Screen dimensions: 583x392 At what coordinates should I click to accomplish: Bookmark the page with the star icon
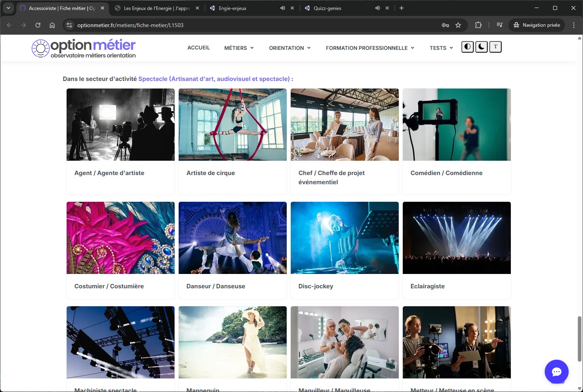point(458,25)
